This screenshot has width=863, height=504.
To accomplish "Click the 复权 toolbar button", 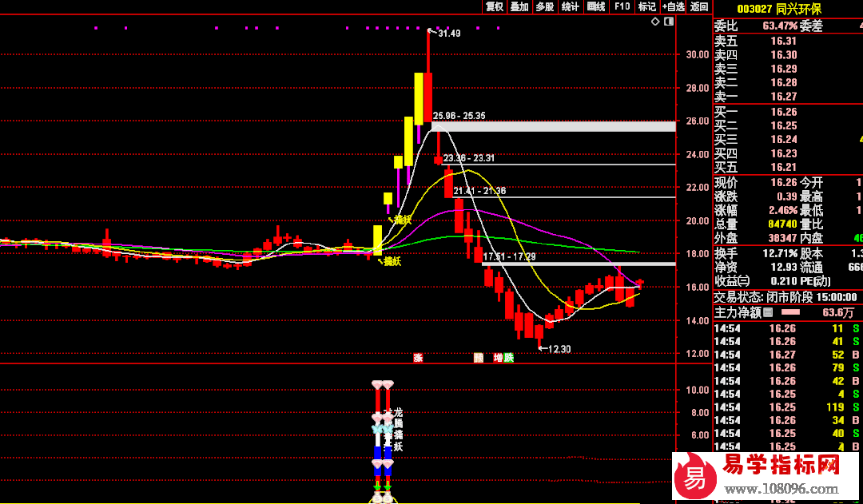I will [x=495, y=6].
